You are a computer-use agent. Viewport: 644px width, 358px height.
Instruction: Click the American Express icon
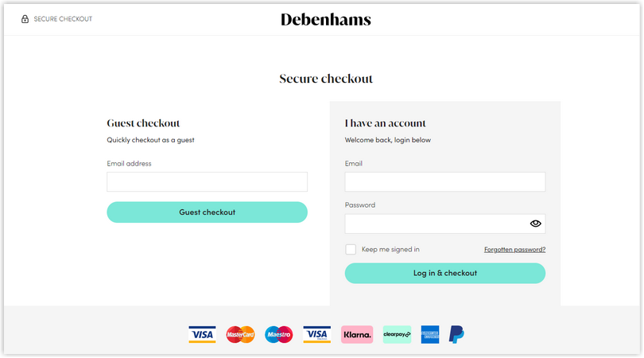430,335
